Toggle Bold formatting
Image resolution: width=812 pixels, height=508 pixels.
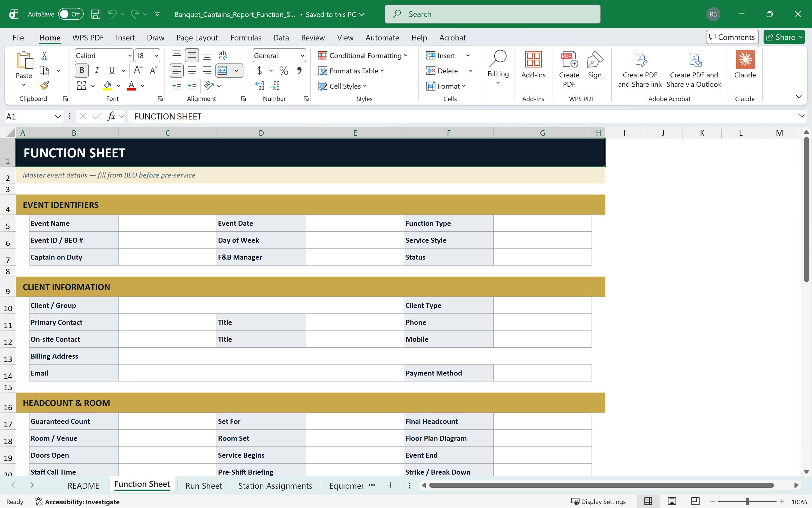(x=81, y=70)
